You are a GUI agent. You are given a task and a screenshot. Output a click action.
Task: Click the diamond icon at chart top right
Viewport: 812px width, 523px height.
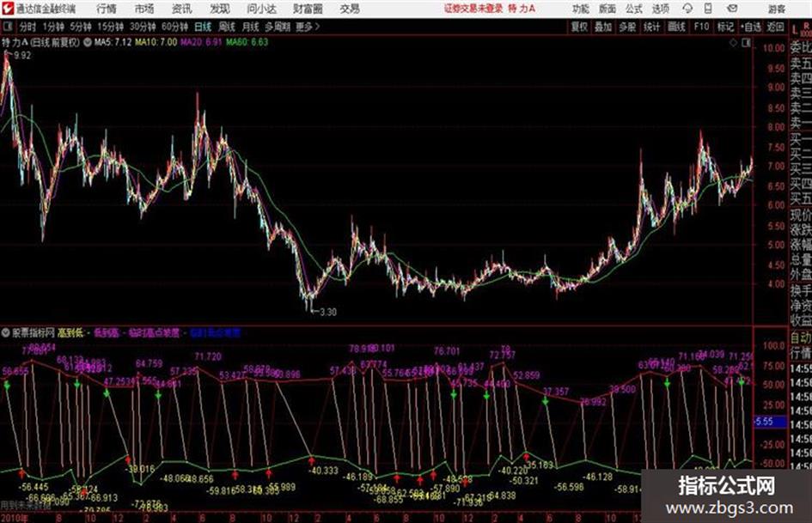tap(733, 43)
